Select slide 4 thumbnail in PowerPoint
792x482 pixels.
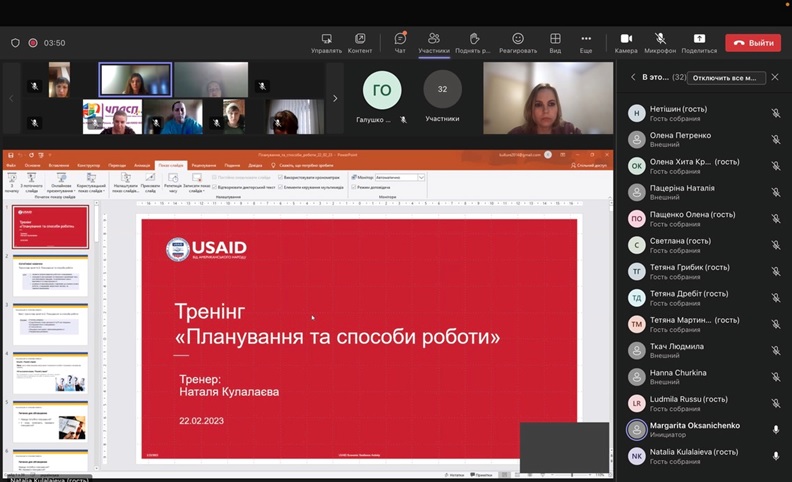(51, 373)
